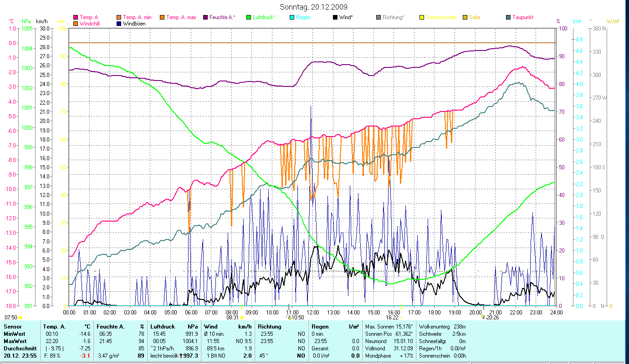The image size is (629, 364).
Task: Click the current pressure value 997.3
Action: pos(191,355)
